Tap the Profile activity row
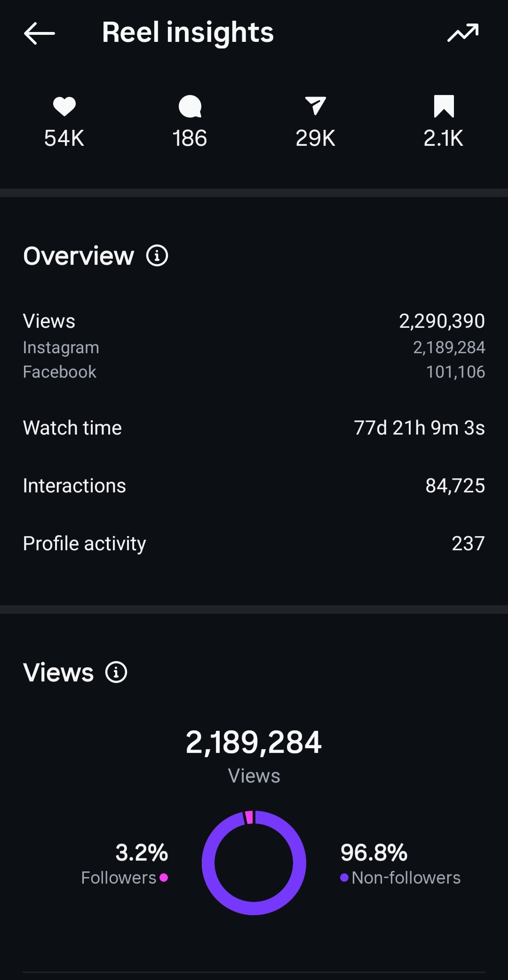Image resolution: width=508 pixels, height=980 pixels. point(254,544)
